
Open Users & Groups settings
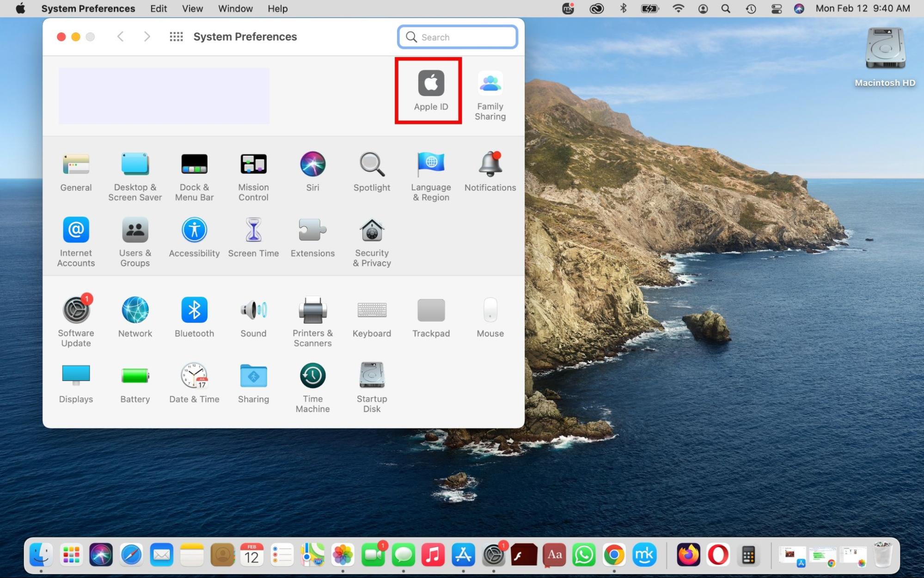pos(135,242)
